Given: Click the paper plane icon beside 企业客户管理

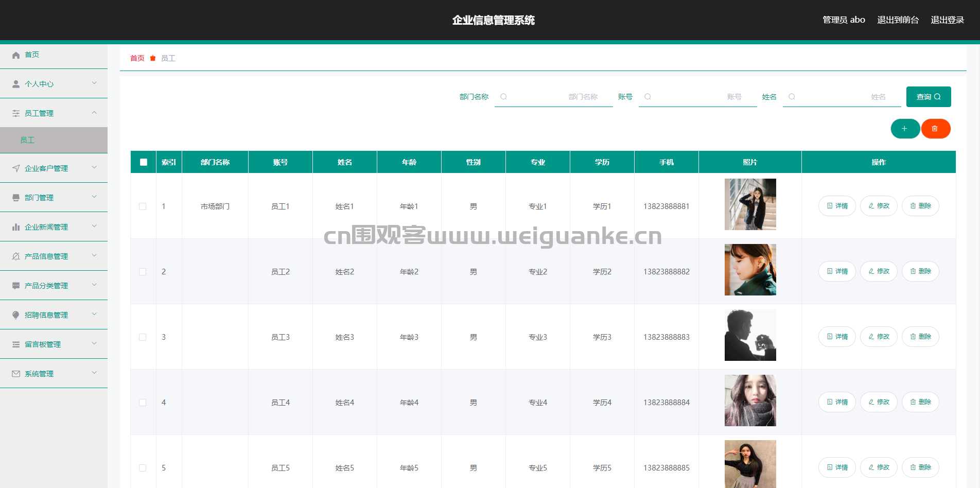Looking at the screenshot, I should (16, 168).
